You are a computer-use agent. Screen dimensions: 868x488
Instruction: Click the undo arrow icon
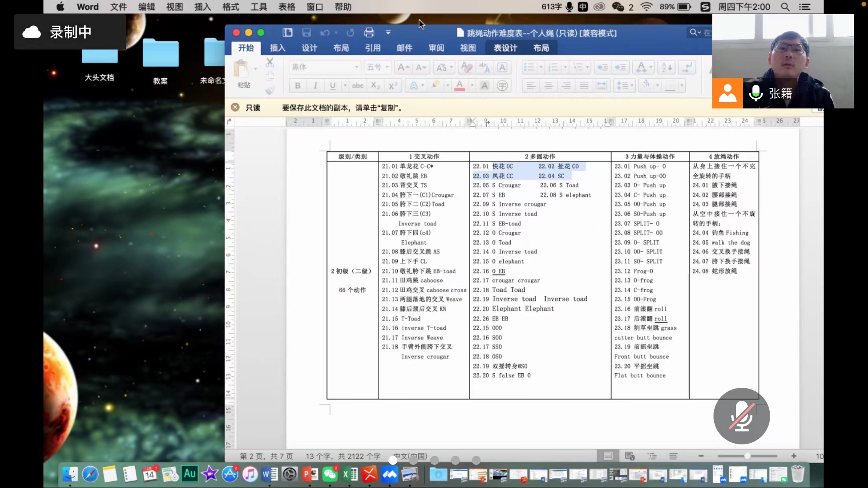[x=325, y=33]
